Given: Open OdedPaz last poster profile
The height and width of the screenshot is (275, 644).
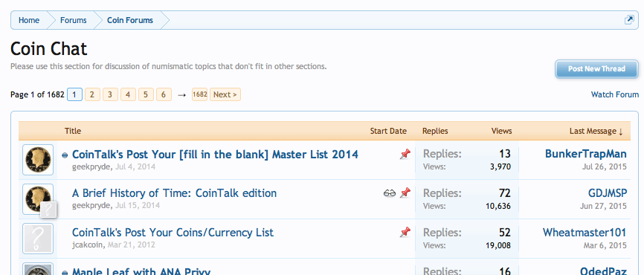Looking at the screenshot, I should click(603, 271).
